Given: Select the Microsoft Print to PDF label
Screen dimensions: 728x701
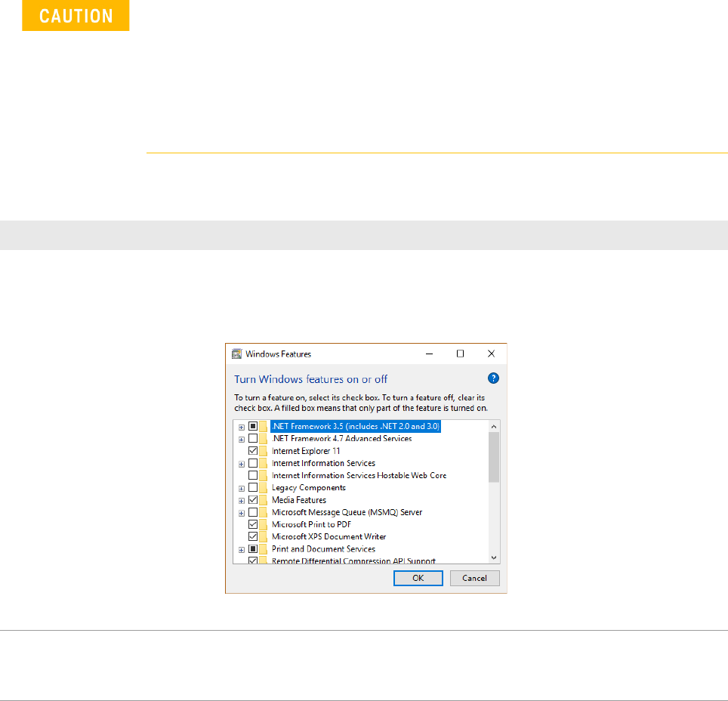Looking at the screenshot, I should point(312,524).
